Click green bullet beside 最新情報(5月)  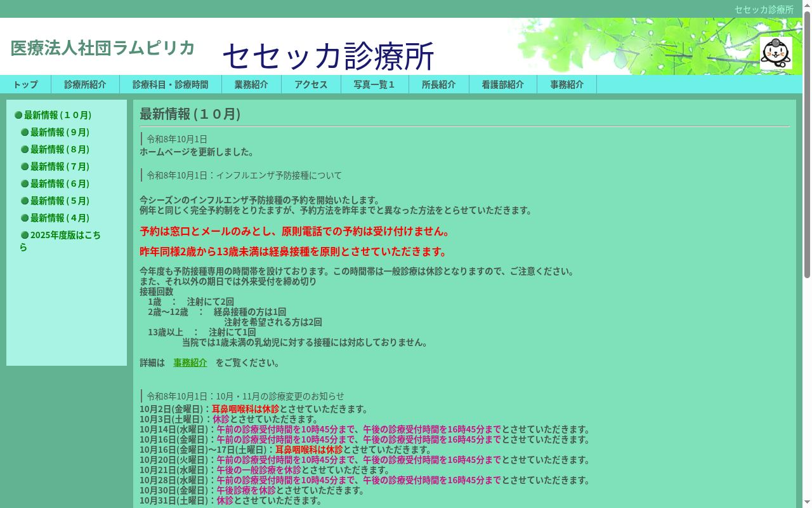pyautogui.click(x=25, y=201)
